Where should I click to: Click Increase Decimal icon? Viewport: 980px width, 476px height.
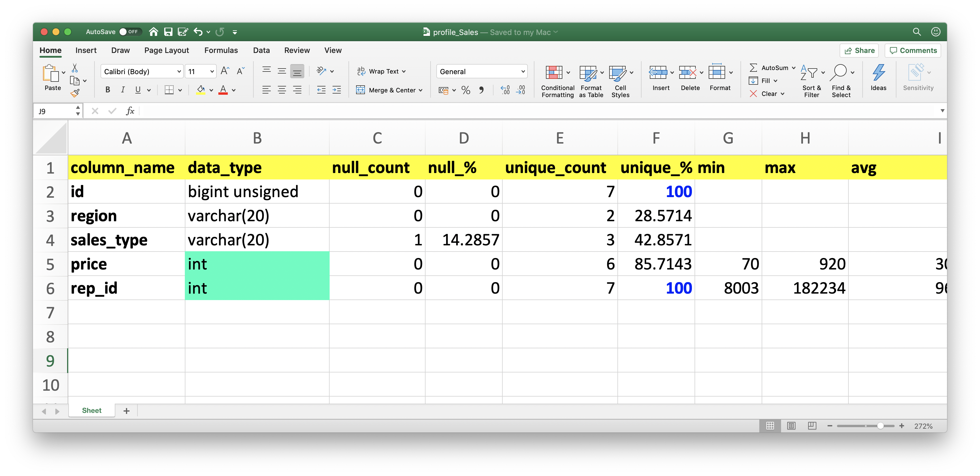[x=505, y=90]
